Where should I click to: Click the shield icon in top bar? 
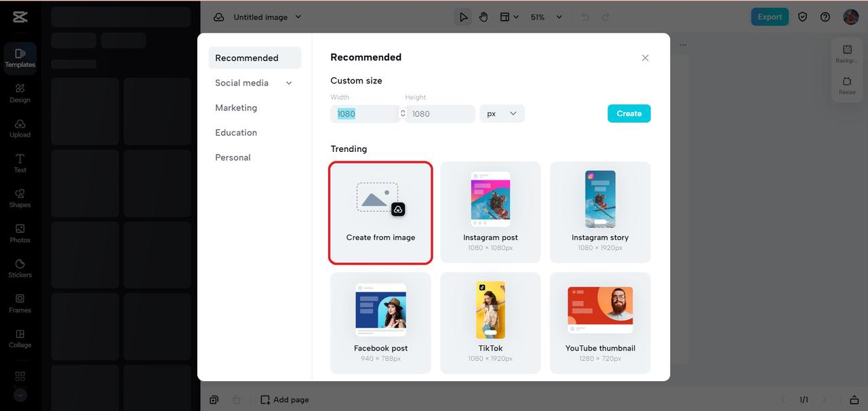click(x=803, y=17)
